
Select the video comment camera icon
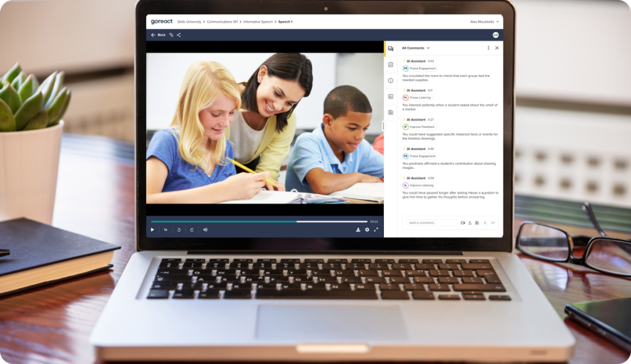pyautogui.click(x=463, y=223)
